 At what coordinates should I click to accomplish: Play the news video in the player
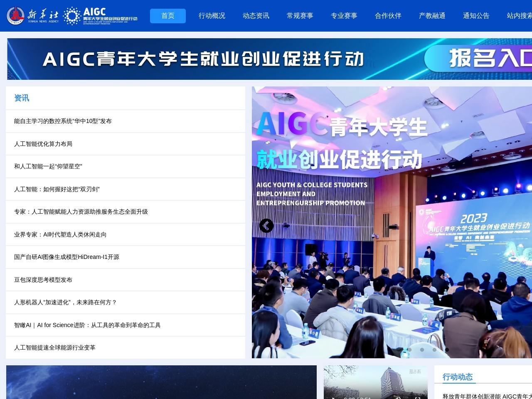[x=334, y=397]
